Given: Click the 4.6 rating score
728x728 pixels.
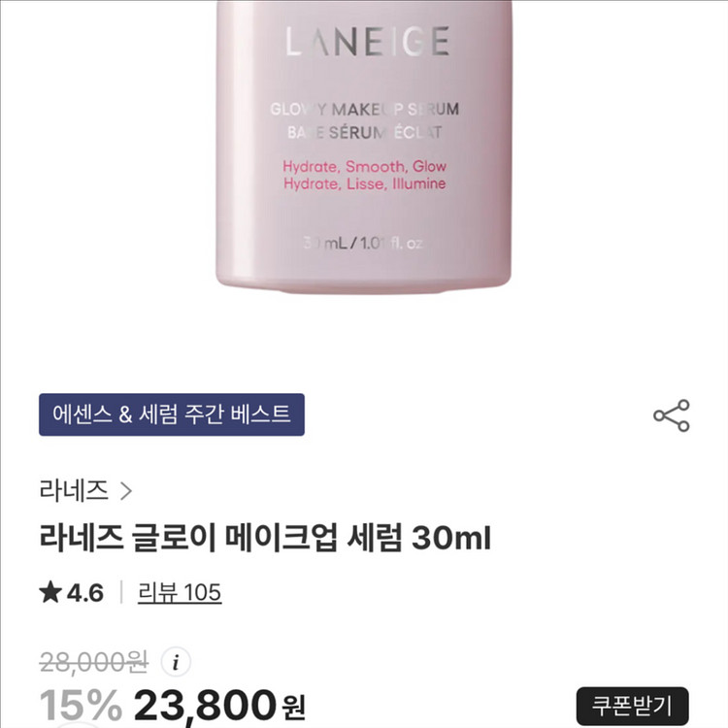Looking at the screenshot, I should [x=85, y=593].
